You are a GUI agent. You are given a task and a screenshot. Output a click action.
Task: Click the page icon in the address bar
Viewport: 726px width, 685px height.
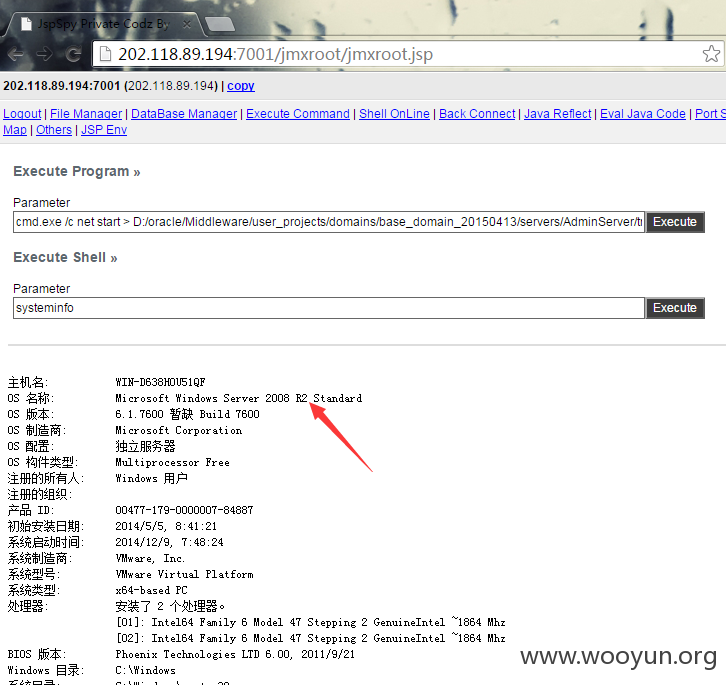click(106, 54)
